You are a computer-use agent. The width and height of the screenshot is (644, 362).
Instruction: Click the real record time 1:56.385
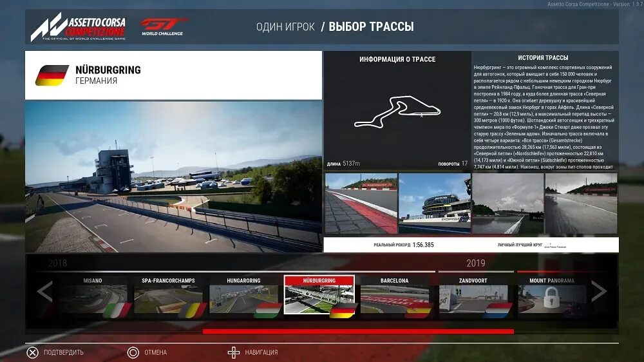[x=423, y=245]
